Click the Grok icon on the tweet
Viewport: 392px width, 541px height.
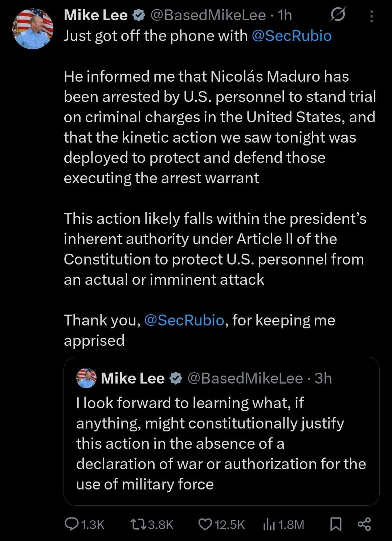[x=338, y=15]
